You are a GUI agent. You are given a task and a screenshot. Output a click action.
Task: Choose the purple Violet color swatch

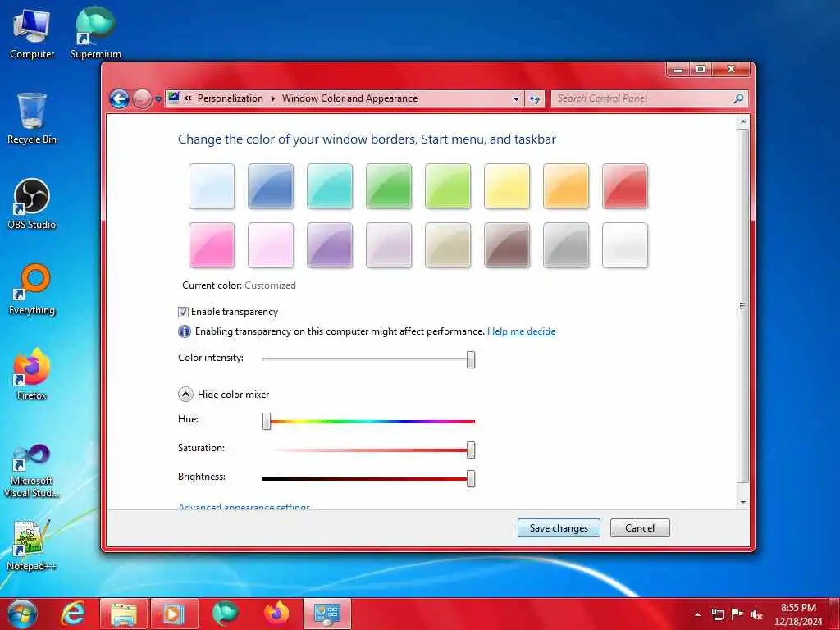[330, 245]
